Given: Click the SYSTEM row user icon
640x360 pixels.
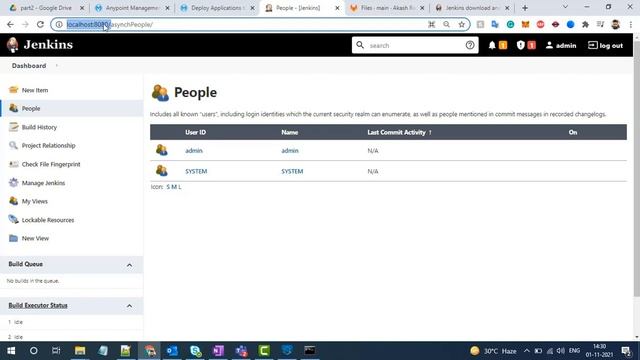Looking at the screenshot, I should [x=162, y=171].
